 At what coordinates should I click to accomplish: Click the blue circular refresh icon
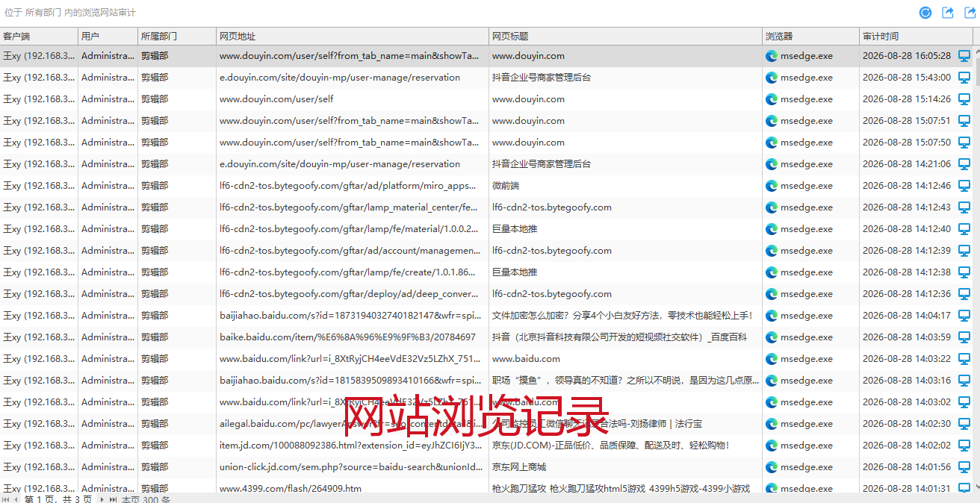click(x=925, y=13)
